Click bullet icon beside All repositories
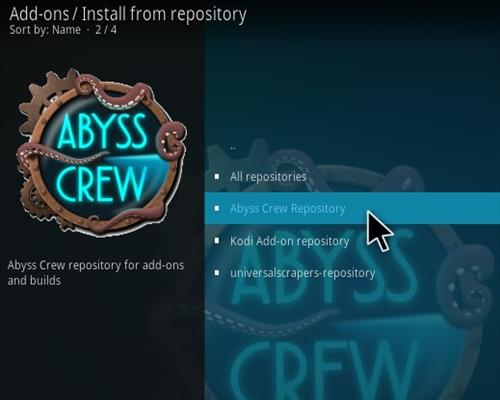This screenshot has height=400, width=500. (x=217, y=176)
